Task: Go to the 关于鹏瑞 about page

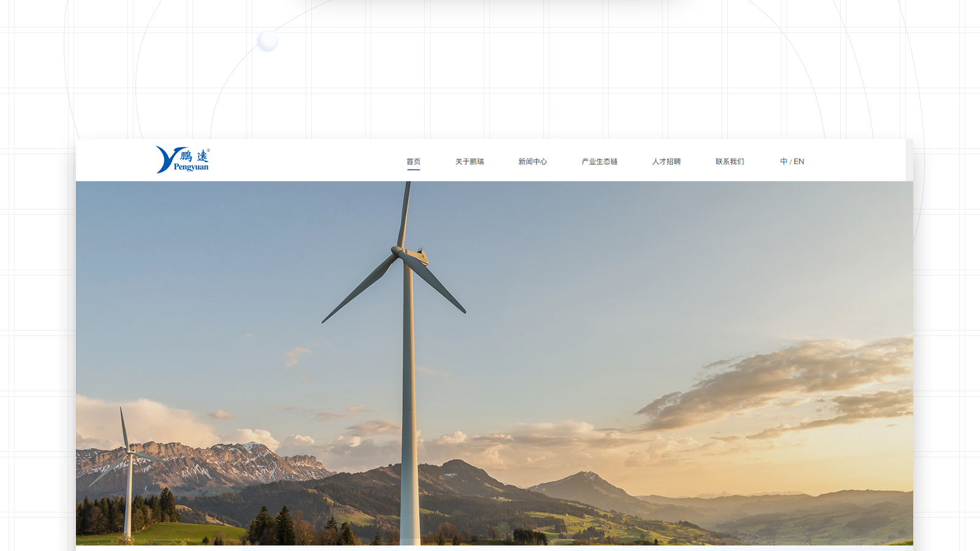Action: coord(469,162)
